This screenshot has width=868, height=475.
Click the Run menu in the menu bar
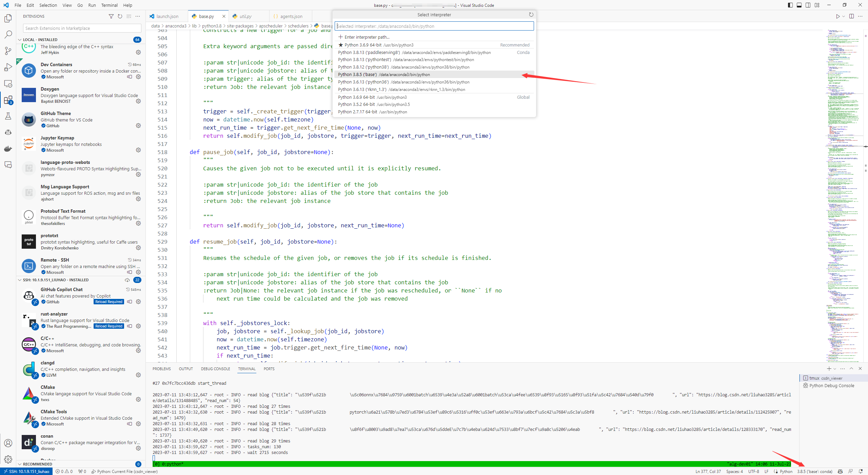(x=92, y=5)
